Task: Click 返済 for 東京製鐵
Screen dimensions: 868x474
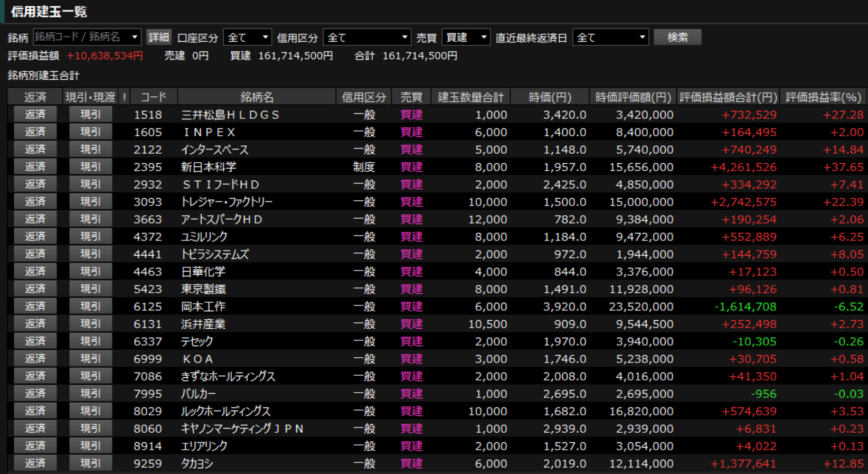Action: [x=35, y=289]
